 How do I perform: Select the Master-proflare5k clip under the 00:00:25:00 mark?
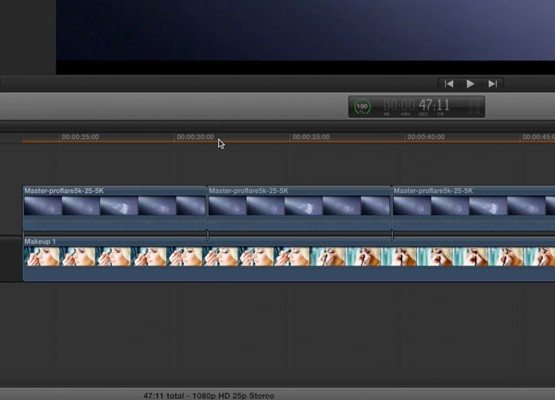click(x=115, y=208)
